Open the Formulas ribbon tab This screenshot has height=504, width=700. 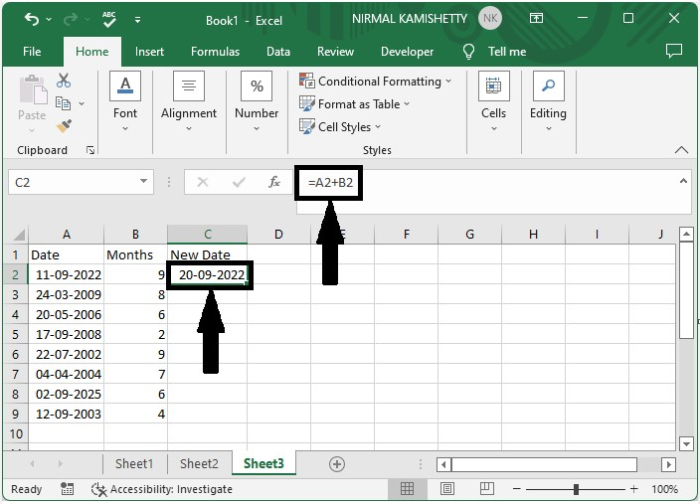pos(215,52)
